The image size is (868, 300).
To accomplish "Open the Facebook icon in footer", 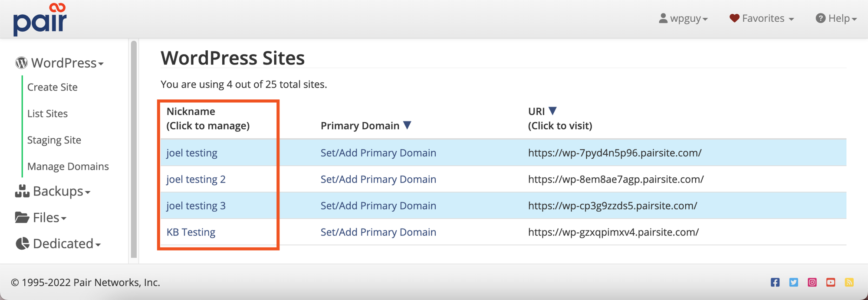I will 775,282.
